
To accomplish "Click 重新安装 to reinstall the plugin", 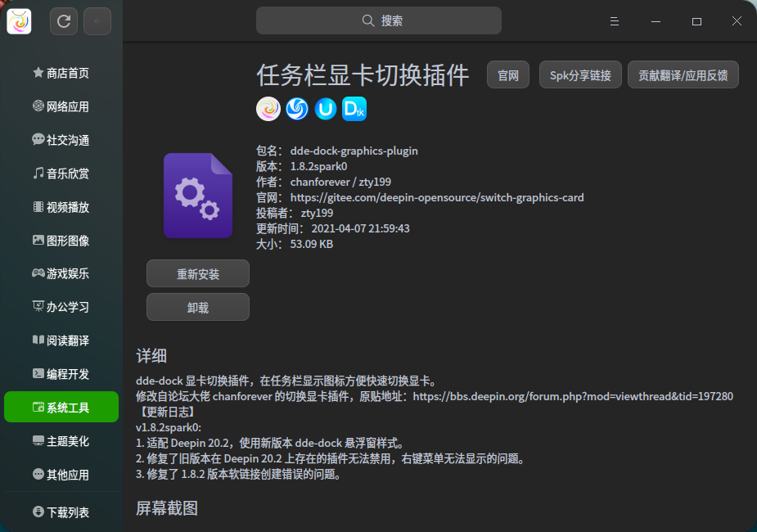I will [x=198, y=273].
